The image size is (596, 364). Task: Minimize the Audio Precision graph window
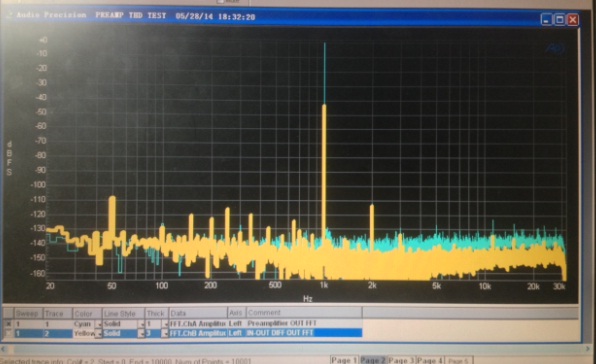click(x=546, y=19)
